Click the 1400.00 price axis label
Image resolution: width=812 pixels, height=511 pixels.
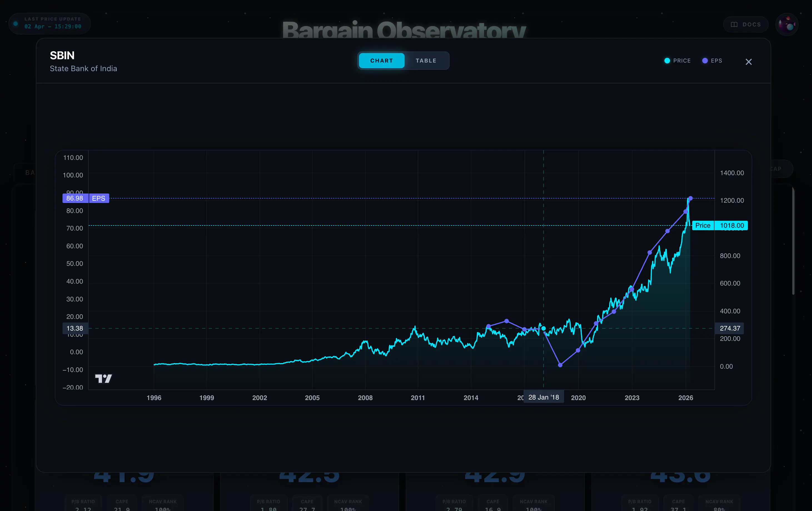coord(732,173)
